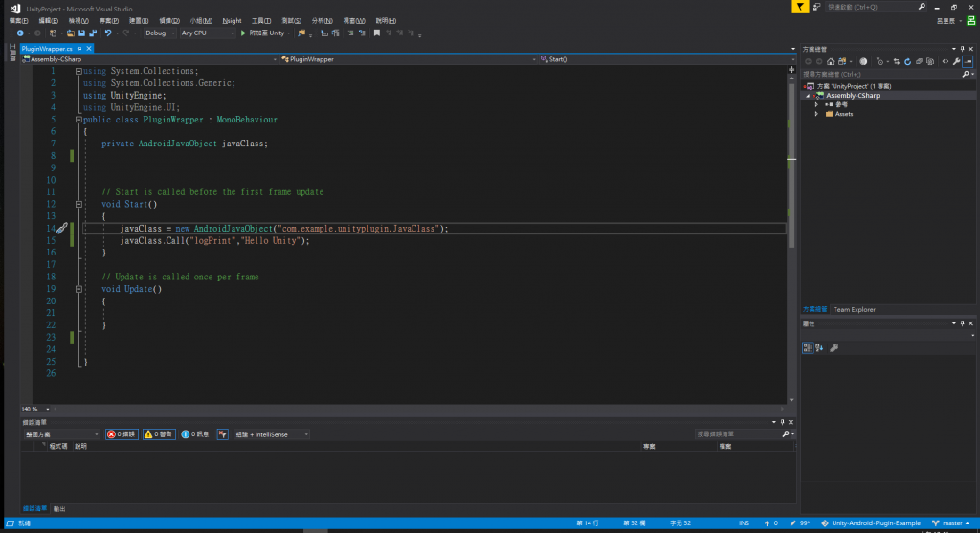The width and height of the screenshot is (980, 533).
Task: Click the Show All Files icon in Solution Explorer
Action: (932, 60)
